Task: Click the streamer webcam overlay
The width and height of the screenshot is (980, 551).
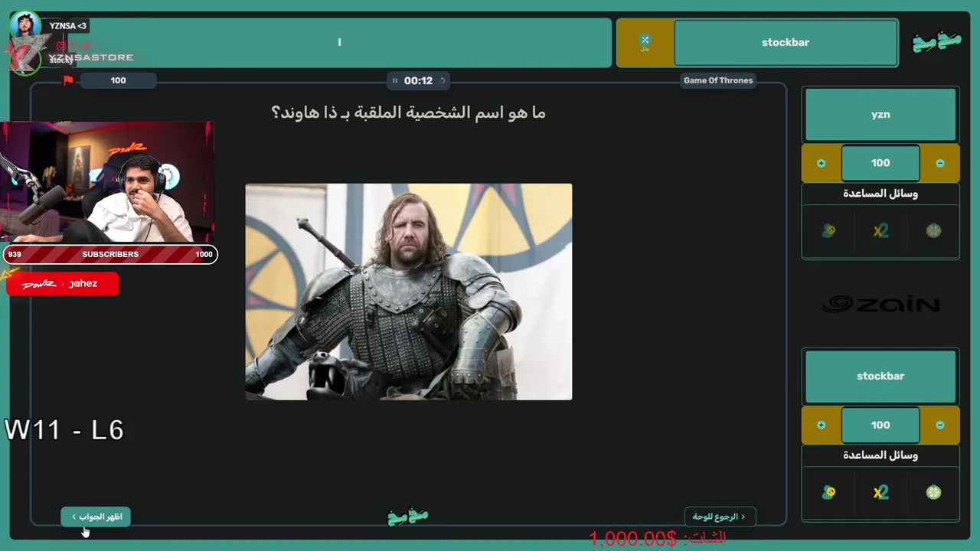Action: click(x=107, y=182)
